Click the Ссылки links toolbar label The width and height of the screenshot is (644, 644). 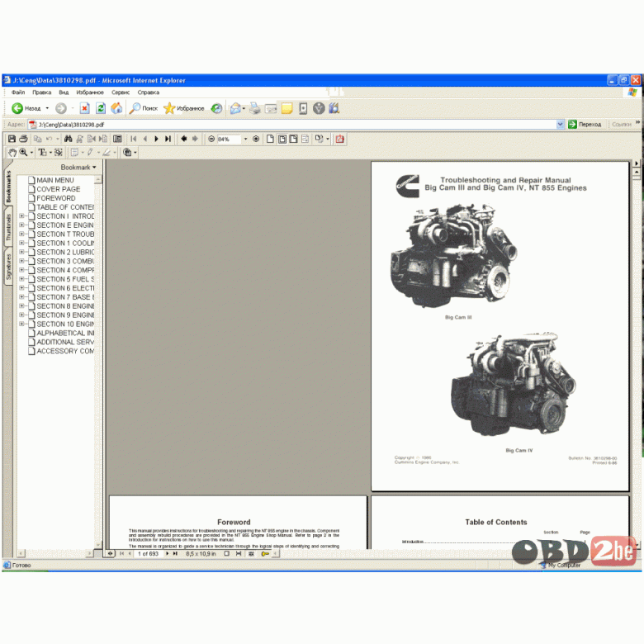click(622, 124)
